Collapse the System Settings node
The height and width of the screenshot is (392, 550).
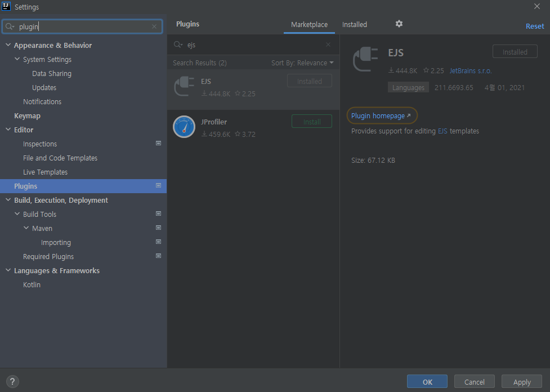(17, 59)
